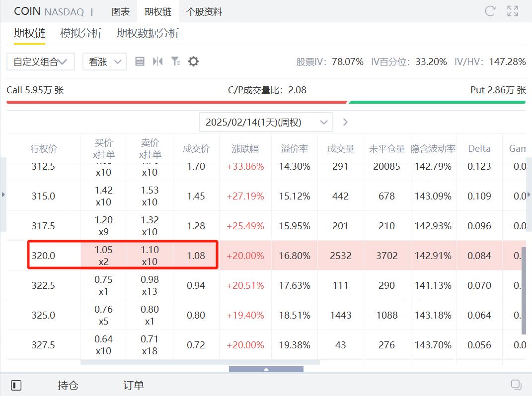Click the 买价x挂单 column header
Image resolution: width=532 pixels, height=396 pixels.
(104, 148)
